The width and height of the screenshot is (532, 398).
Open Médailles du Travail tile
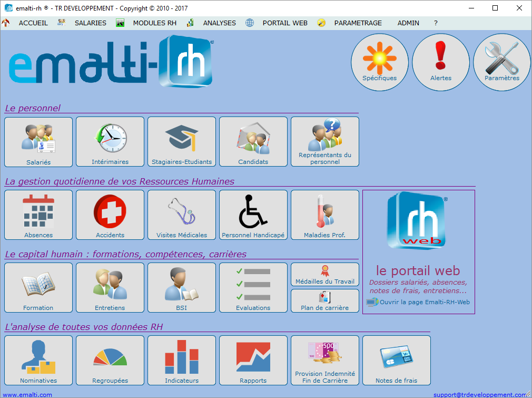[324, 275]
